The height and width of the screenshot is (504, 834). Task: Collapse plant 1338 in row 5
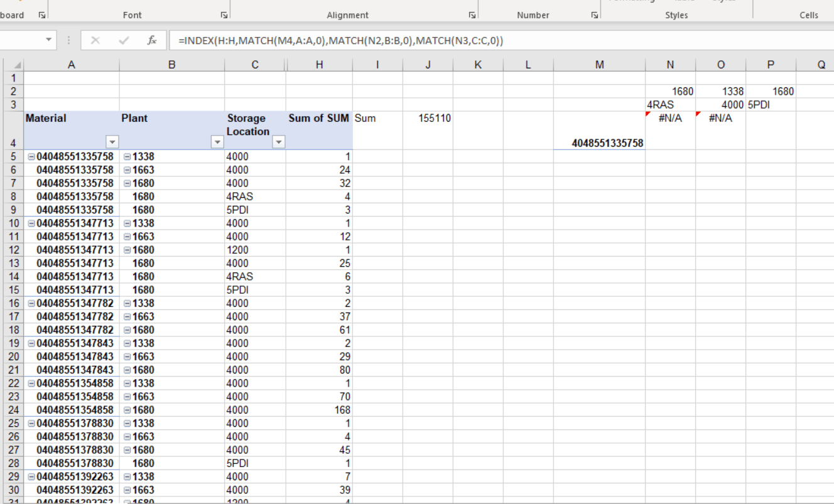pos(127,157)
